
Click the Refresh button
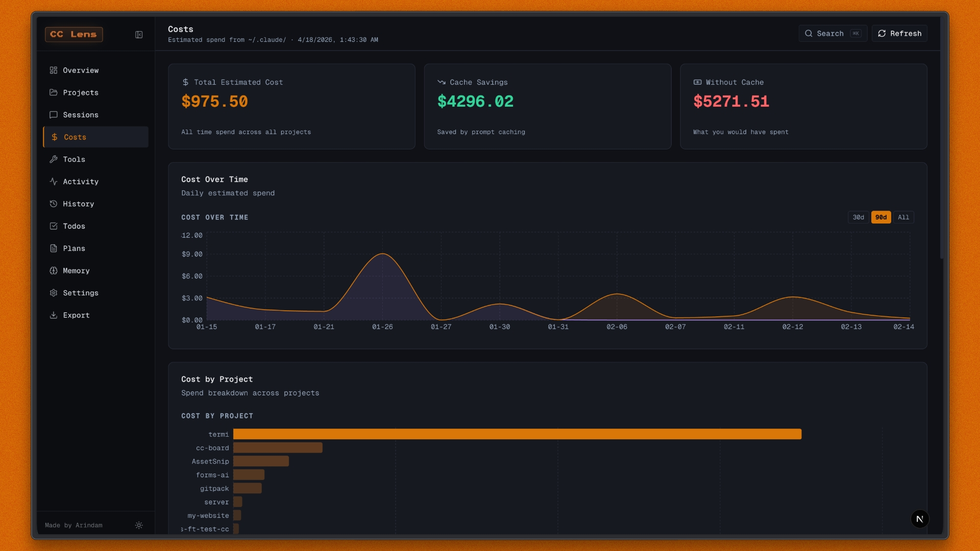point(899,34)
